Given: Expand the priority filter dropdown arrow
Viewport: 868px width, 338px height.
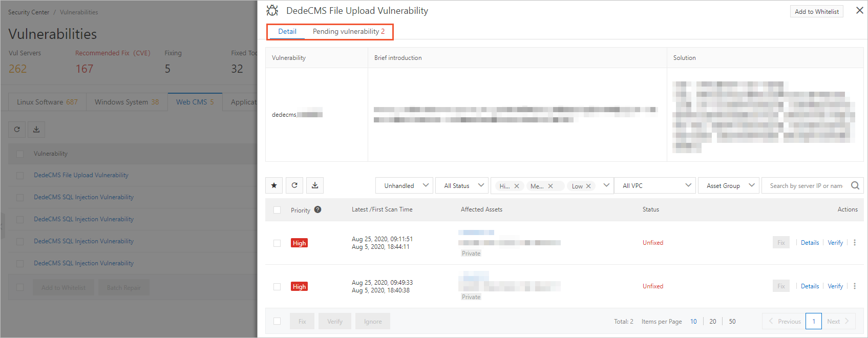Looking at the screenshot, I should pyautogui.click(x=606, y=185).
